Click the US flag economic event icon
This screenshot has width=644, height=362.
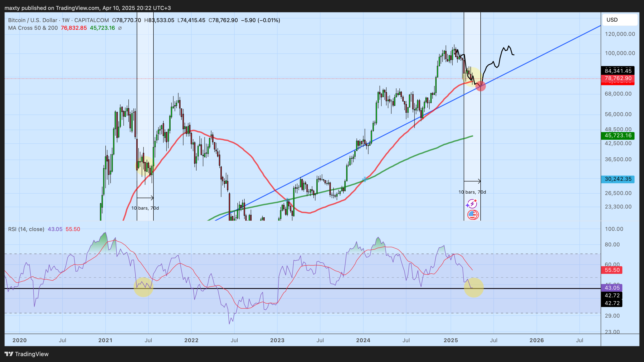tap(473, 215)
